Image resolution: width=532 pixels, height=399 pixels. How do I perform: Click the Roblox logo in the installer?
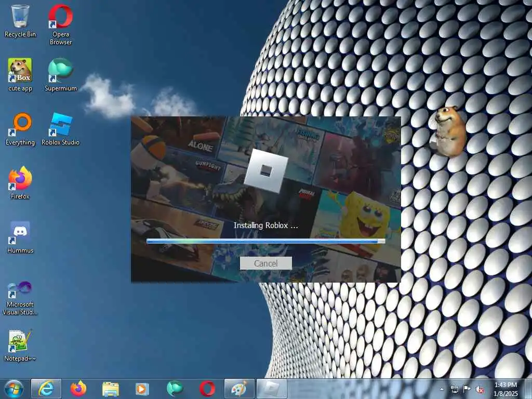pos(265,170)
